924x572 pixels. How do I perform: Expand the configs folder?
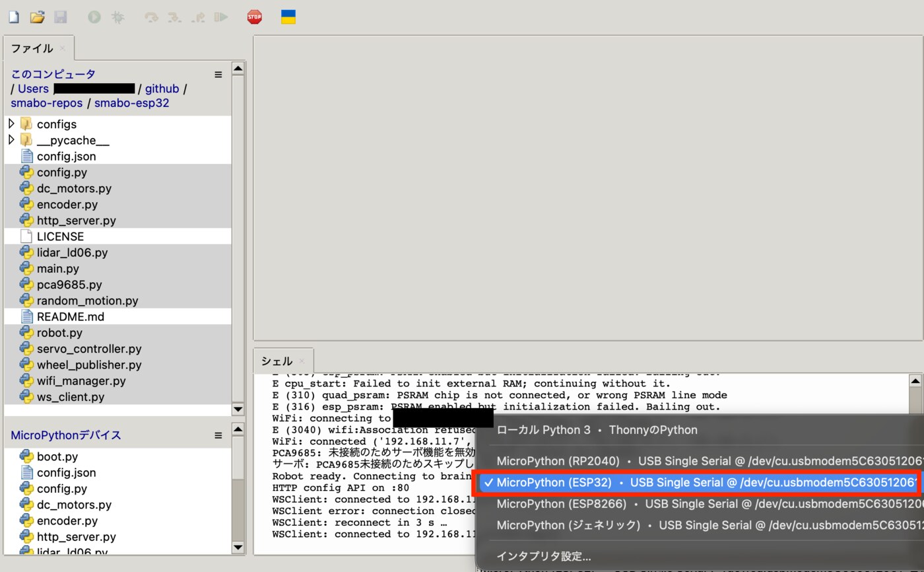pyautogui.click(x=11, y=124)
